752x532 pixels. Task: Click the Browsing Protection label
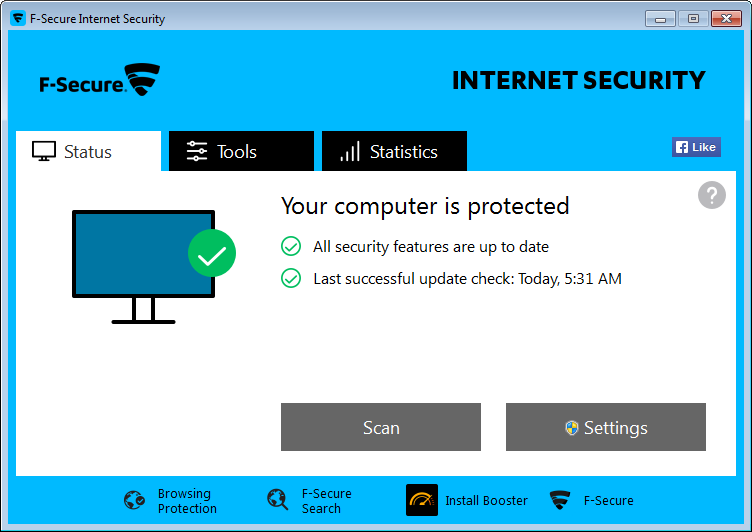pos(187,501)
